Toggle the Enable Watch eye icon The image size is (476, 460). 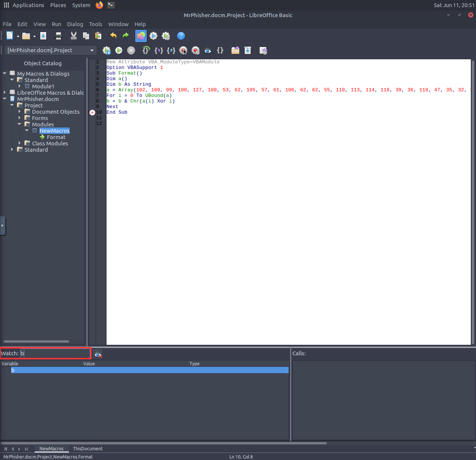point(208,50)
